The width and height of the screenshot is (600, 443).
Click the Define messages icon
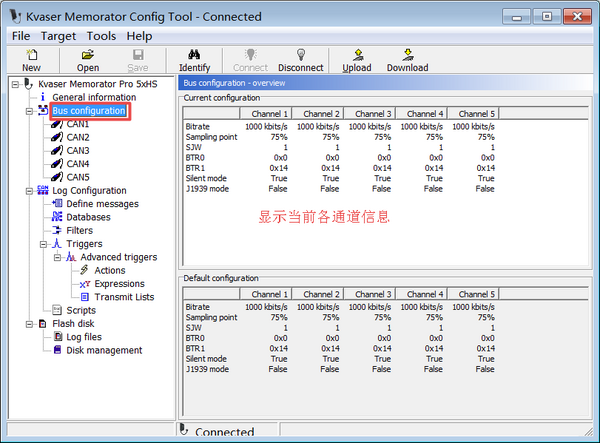click(57, 204)
